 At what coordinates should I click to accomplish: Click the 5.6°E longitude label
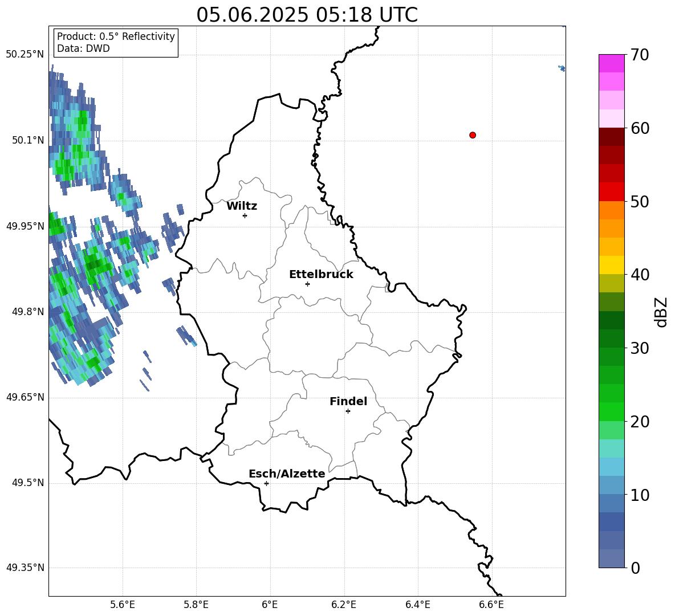123,605
